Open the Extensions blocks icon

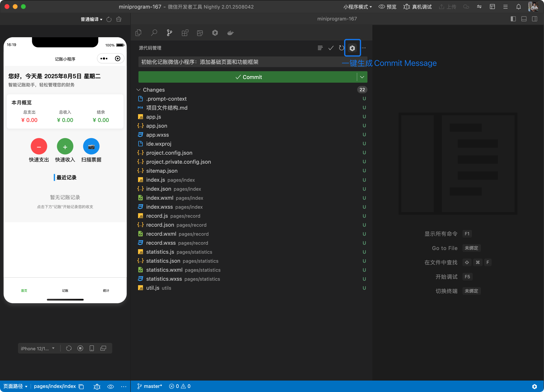pyautogui.click(x=185, y=33)
